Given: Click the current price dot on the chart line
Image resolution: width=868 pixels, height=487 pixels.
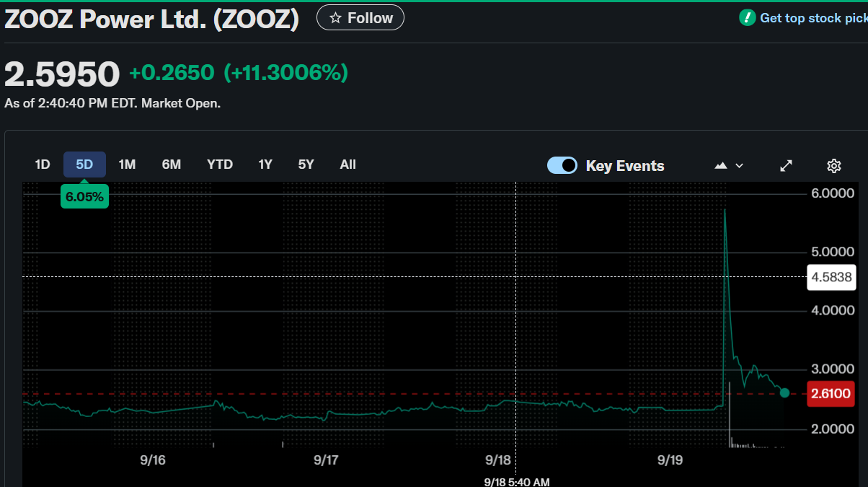Looking at the screenshot, I should click(785, 393).
